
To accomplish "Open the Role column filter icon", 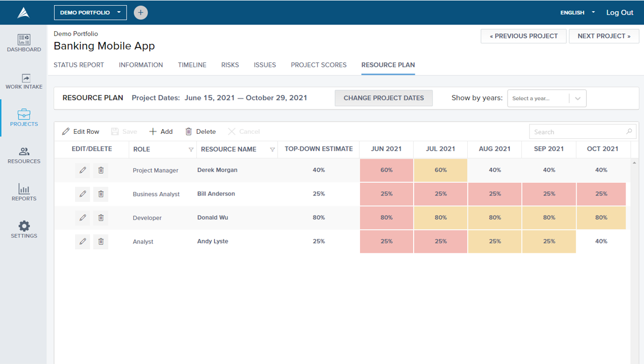I will pos(191,150).
